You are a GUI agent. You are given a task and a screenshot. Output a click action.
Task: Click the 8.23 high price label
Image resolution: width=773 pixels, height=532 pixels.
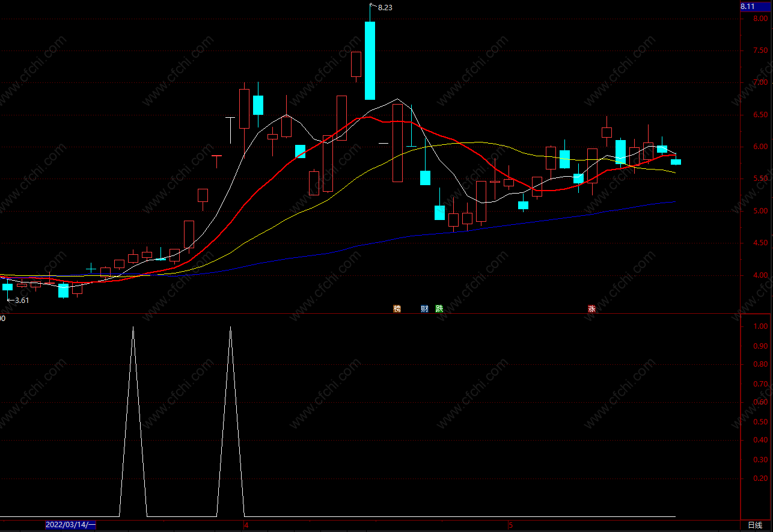tap(385, 8)
